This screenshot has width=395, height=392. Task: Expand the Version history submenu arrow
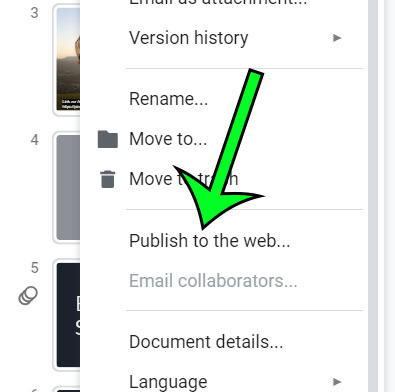337,38
